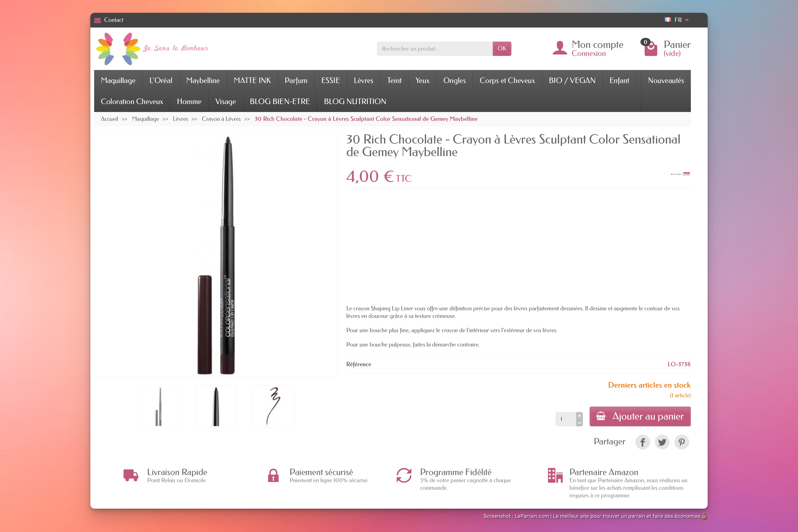Decrease quantity with the minus stepper
Image resolution: width=798 pixels, height=532 pixels.
click(x=579, y=423)
